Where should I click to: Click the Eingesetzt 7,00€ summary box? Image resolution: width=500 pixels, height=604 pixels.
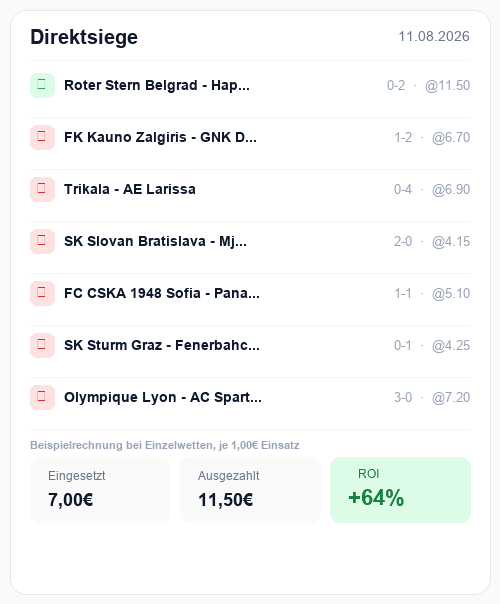pos(100,490)
